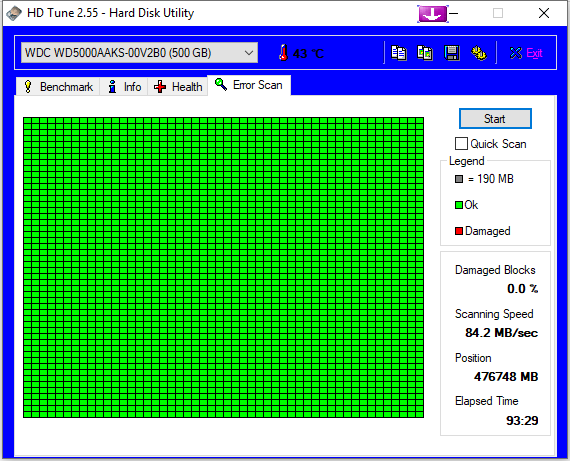Image resolution: width=570 pixels, height=461 pixels.
Task: Copy info text to clipboard icon
Action: [x=399, y=53]
